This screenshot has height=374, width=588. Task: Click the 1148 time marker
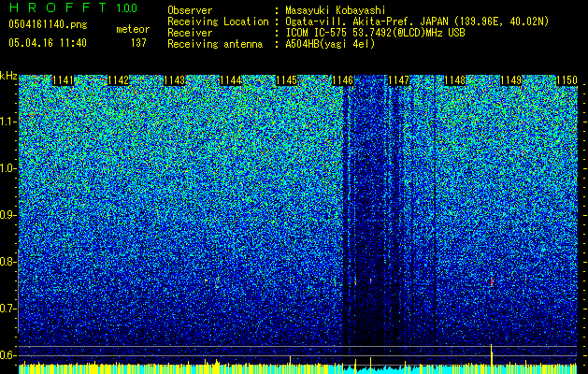point(455,80)
